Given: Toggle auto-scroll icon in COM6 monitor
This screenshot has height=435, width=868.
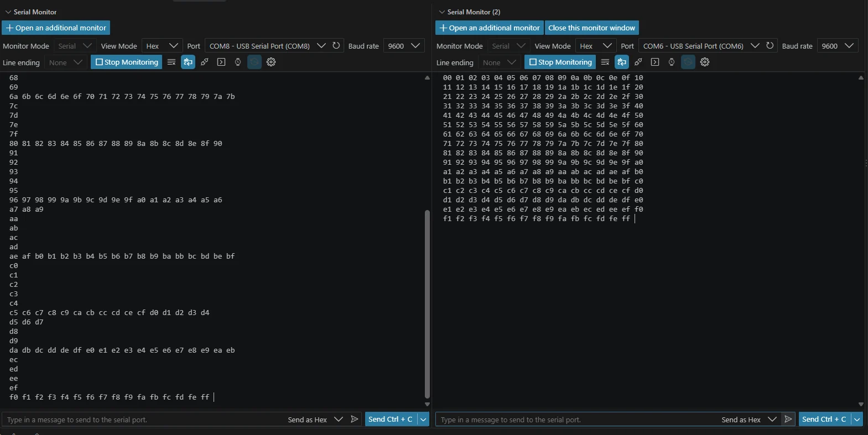Looking at the screenshot, I should (622, 62).
